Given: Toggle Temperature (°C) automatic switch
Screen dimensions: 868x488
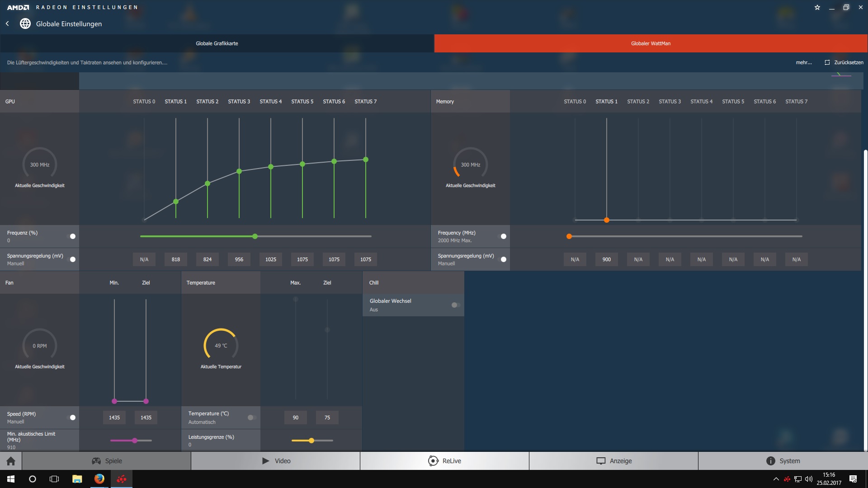Looking at the screenshot, I should [x=251, y=418].
